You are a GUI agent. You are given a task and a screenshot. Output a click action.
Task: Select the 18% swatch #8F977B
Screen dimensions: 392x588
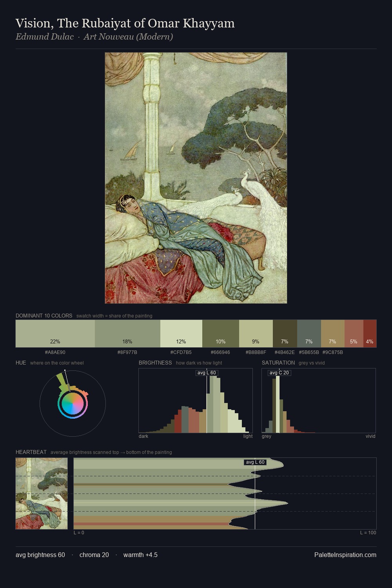(127, 334)
